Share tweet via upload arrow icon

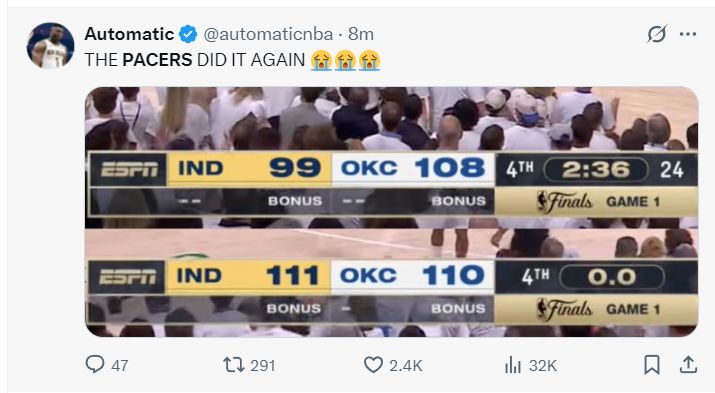[x=688, y=365]
